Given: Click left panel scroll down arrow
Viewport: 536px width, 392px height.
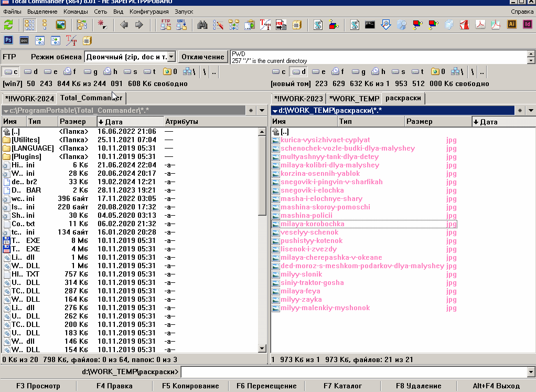Looking at the screenshot, I should point(262,348).
